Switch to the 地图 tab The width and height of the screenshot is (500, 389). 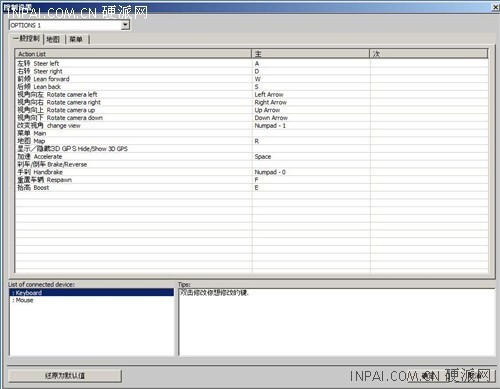tap(53, 39)
